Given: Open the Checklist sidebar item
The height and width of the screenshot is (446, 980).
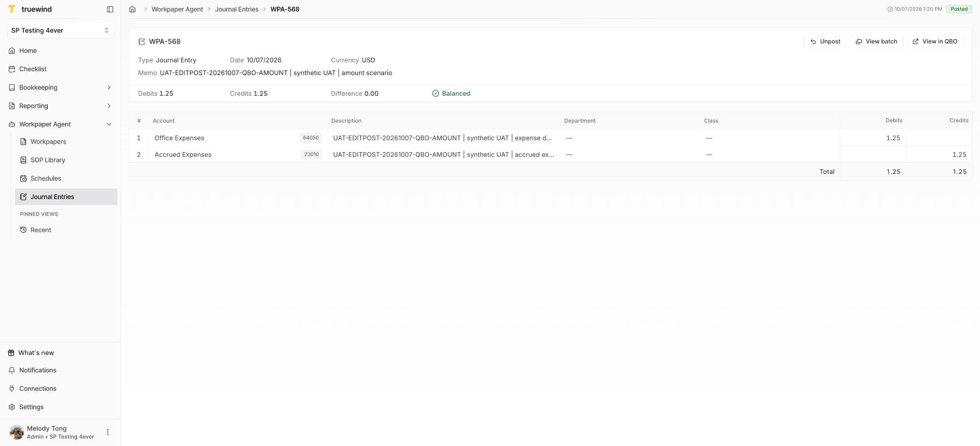Looking at the screenshot, I should click(x=60, y=69).
